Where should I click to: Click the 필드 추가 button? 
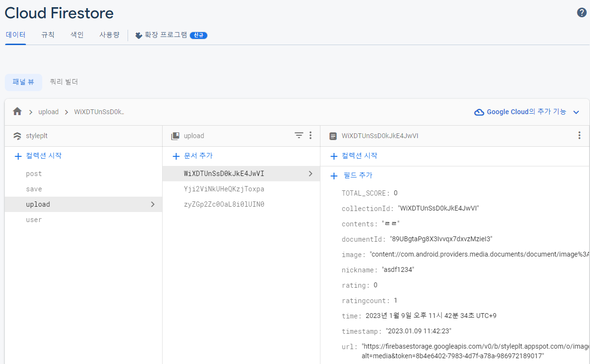[x=358, y=176]
